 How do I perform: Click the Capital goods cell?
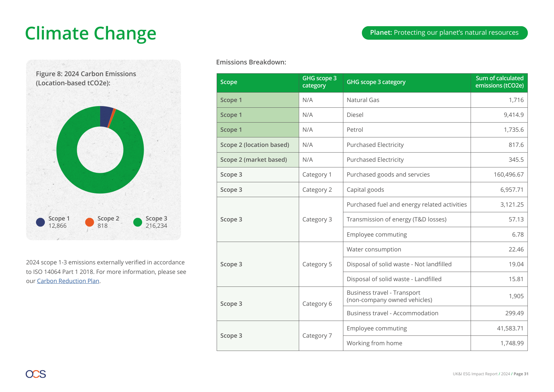click(x=407, y=190)
